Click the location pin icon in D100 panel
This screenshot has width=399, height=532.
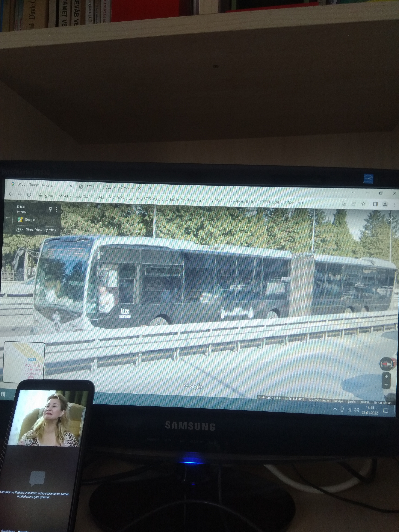tap(50, 209)
